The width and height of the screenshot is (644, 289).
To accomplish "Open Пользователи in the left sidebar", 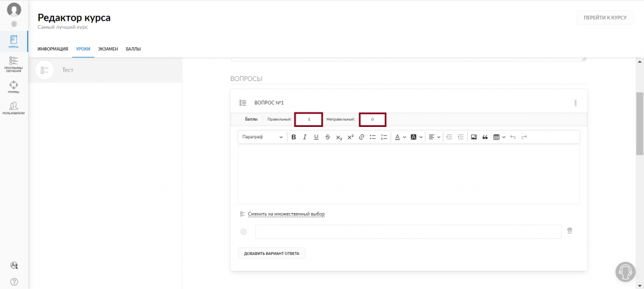I will (14, 107).
